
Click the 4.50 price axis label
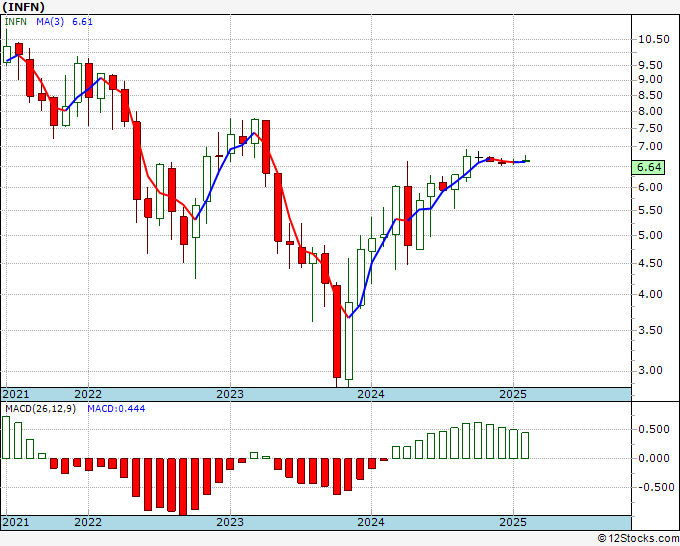pos(650,263)
